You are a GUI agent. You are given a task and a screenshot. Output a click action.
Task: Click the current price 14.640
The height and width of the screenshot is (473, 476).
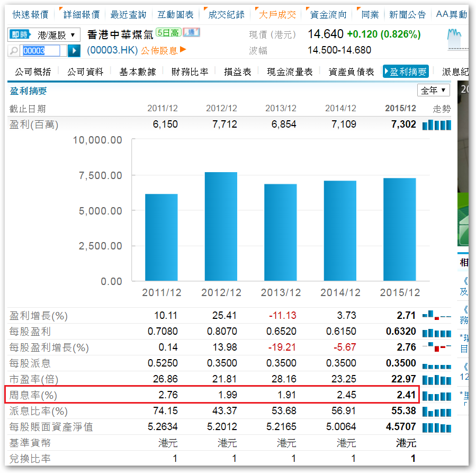(x=326, y=34)
